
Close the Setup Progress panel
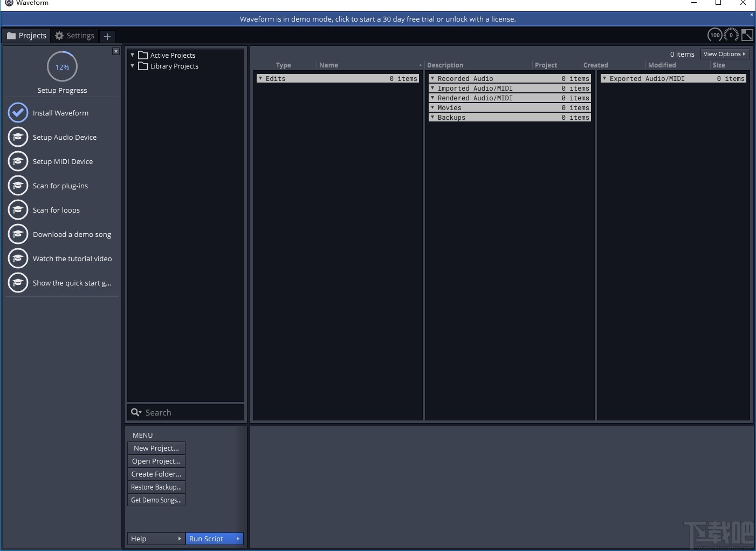pyautogui.click(x=116, y=51)
